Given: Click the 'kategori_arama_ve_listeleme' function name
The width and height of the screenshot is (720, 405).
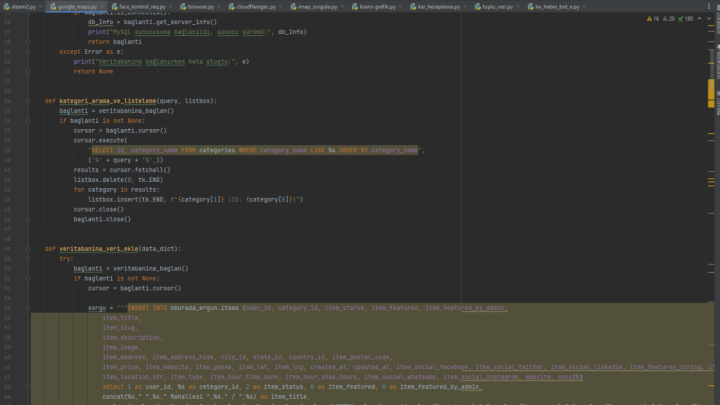Looking at the screenshot, I should 107,101.
